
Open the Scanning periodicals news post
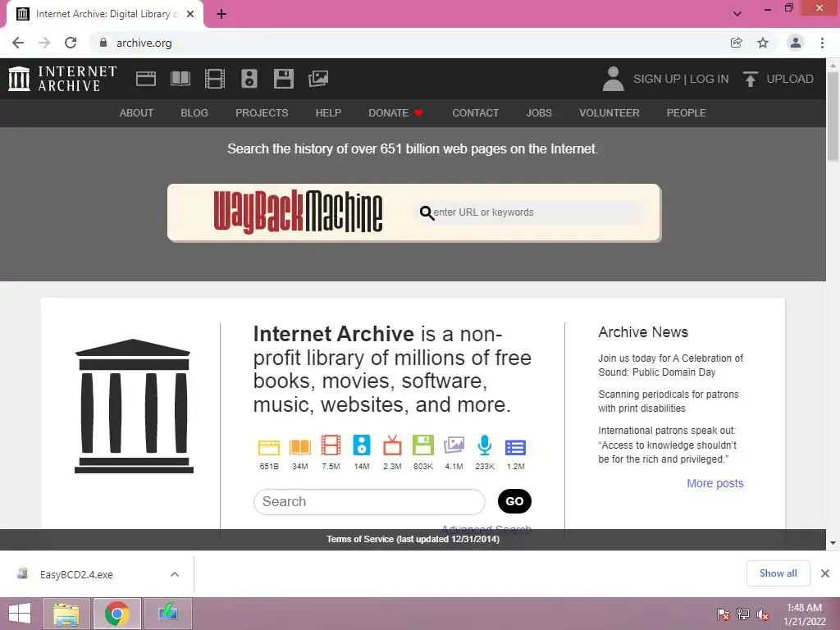pyautogui.click(x=669, y=401)
